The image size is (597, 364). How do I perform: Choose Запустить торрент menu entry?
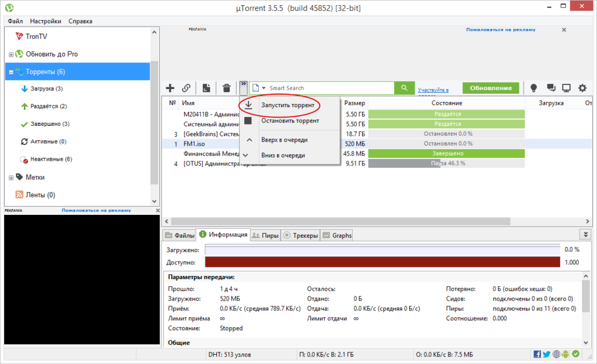coord(289,105)
